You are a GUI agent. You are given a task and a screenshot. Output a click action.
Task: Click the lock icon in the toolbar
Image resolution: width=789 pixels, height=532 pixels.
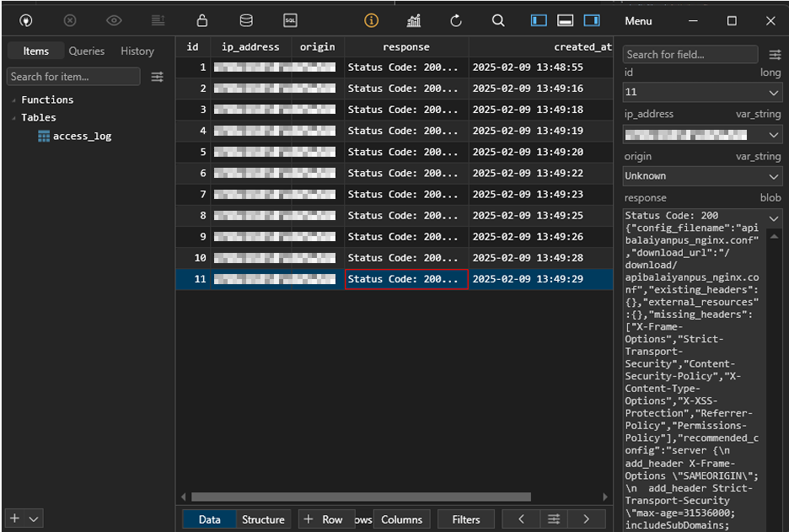(201, 20)
